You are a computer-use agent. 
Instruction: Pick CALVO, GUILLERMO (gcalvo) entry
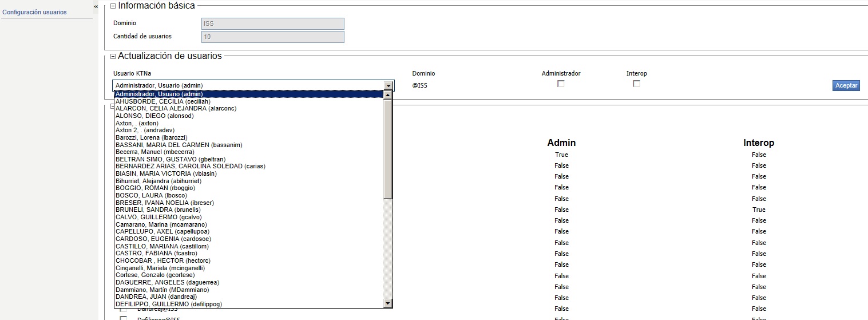coord(158,218)
